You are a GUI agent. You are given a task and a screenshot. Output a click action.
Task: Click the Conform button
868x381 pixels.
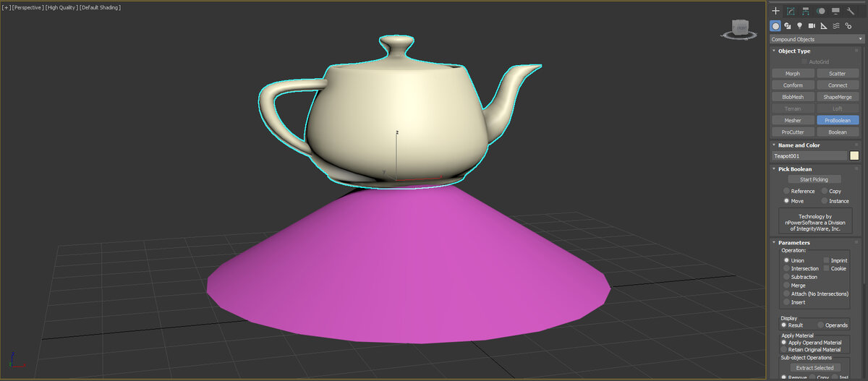pos(793,85)
